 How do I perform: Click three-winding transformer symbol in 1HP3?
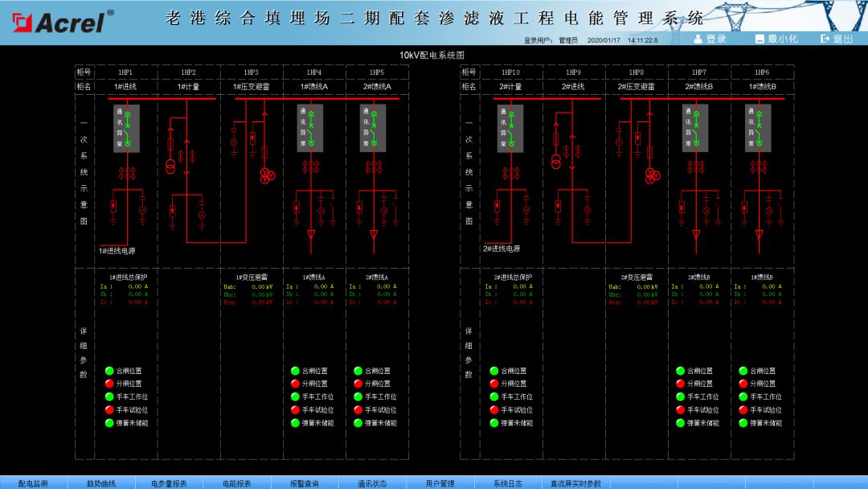point(268,175)
